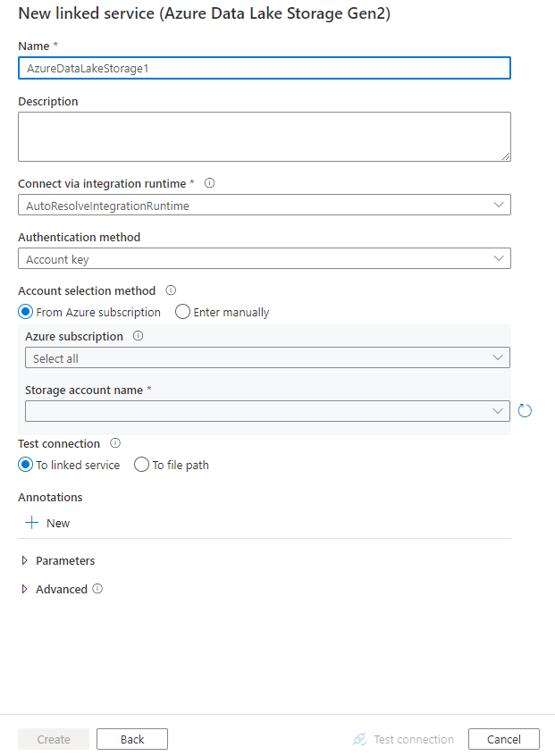Click the info icon next to Advanced

[x=98, y=589]
